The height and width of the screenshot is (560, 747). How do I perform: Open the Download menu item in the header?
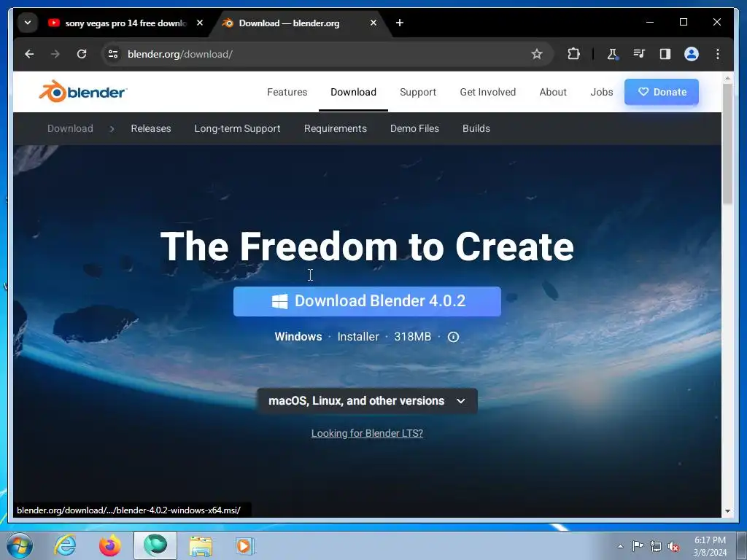pyautogui.click(x=354, y=92)
